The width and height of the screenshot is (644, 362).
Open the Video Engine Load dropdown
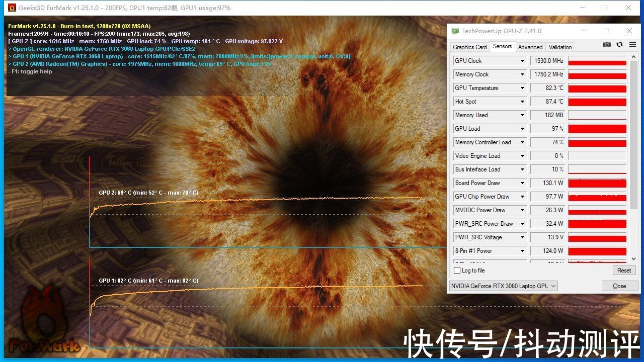[x=522, y=156]
